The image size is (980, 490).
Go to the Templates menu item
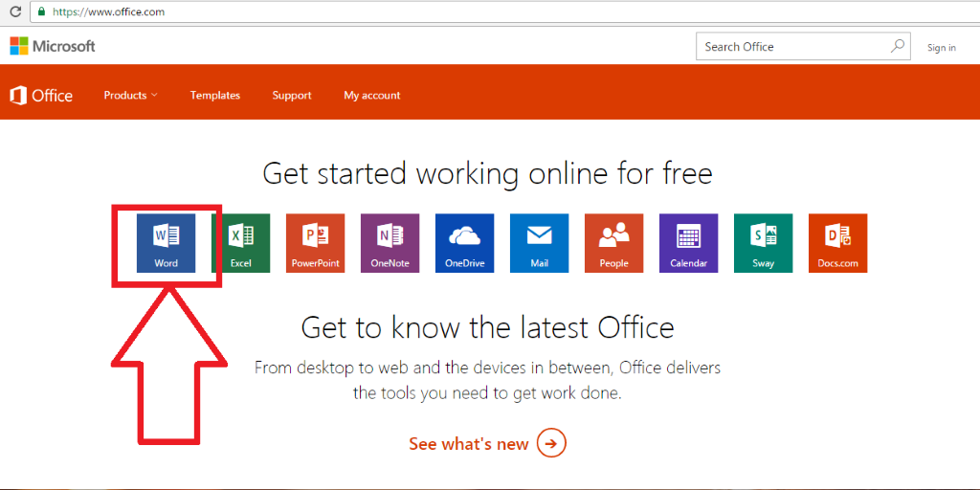coord(215,96)
